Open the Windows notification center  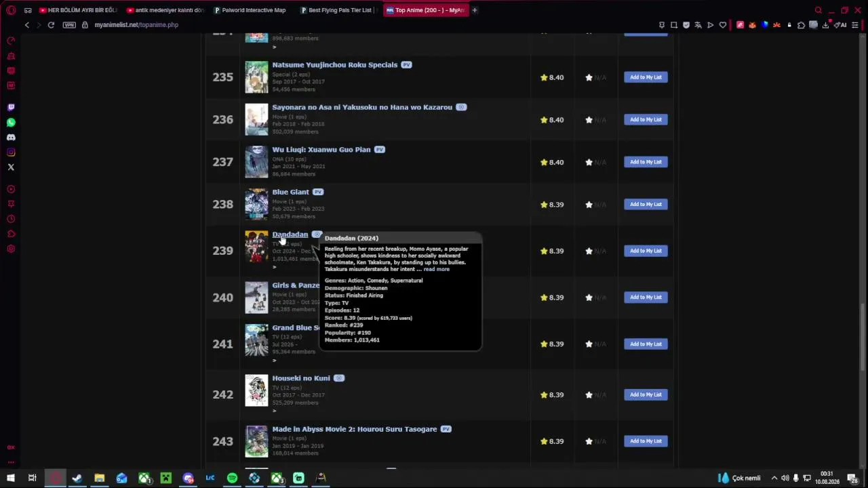click(852, 478)
